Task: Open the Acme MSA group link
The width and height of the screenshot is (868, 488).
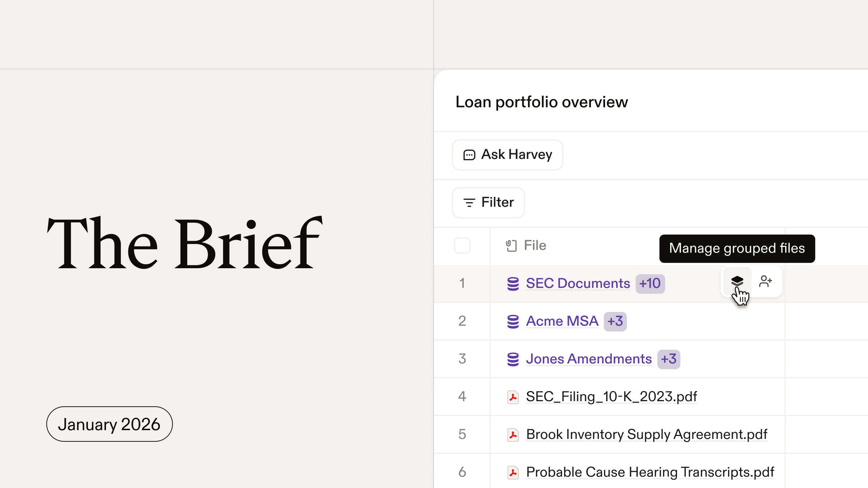Action: coord(562,321)
